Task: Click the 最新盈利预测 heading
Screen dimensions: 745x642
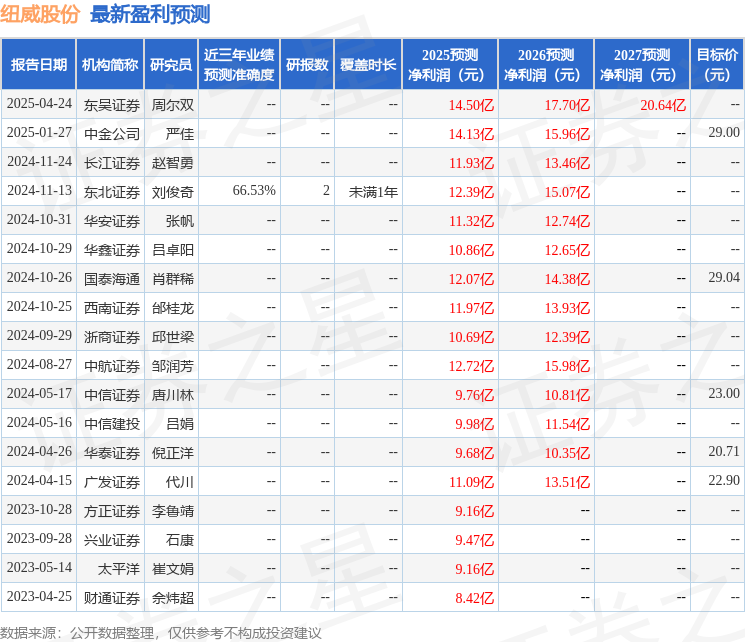Action: 150,14
